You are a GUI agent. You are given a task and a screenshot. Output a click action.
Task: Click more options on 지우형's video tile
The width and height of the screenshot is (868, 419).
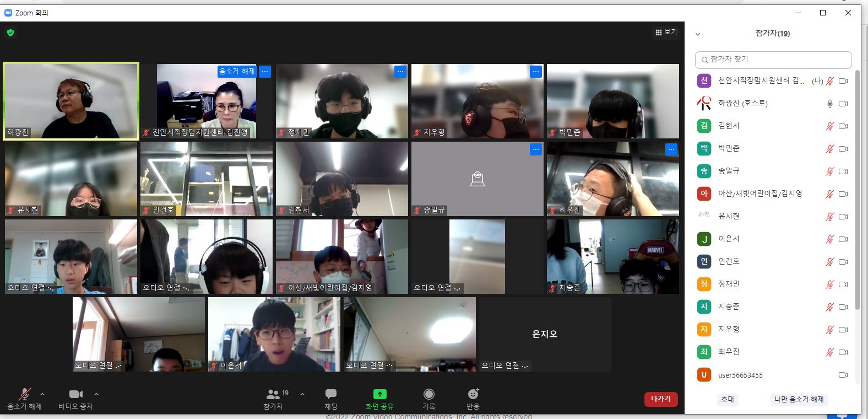point(535,72)
